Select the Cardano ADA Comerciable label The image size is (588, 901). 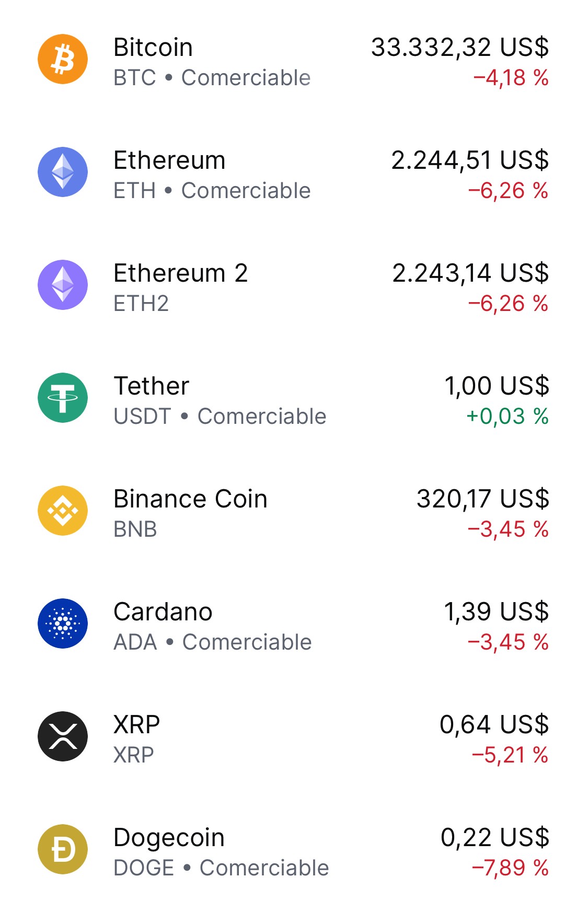pyautogui.click(x=213, y=642)
